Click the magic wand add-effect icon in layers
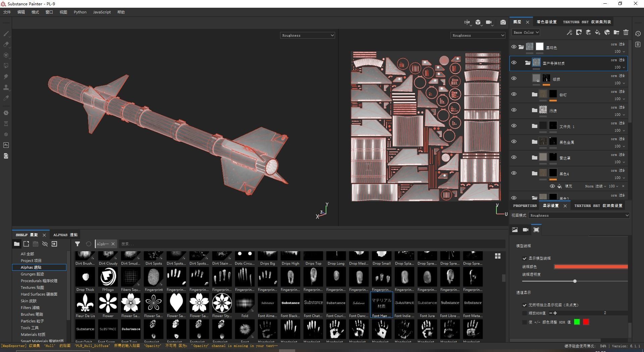The image size is (644, 352). (x=570, y=32)
